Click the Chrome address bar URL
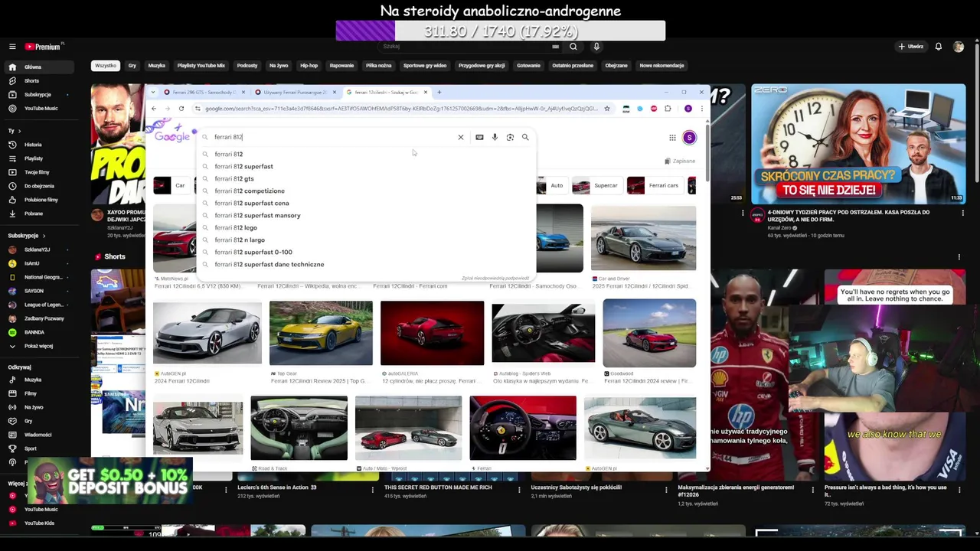The image size is (980, 551). (x=401, y=109)
